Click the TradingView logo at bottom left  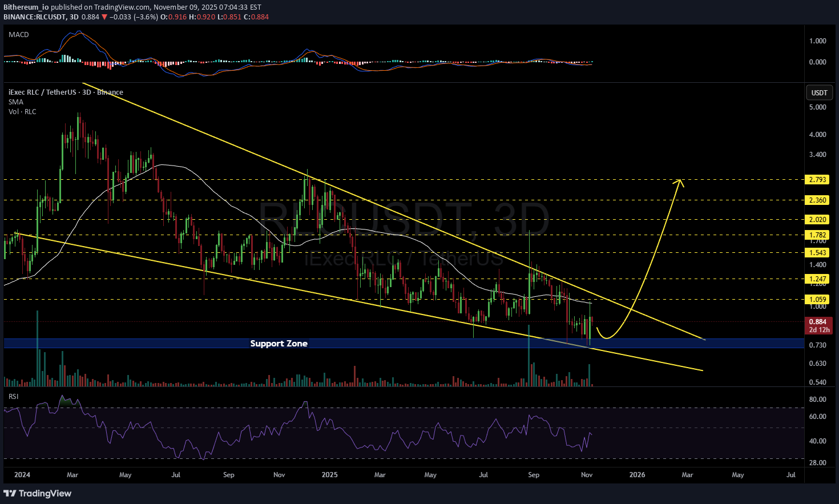pos(38,493)
